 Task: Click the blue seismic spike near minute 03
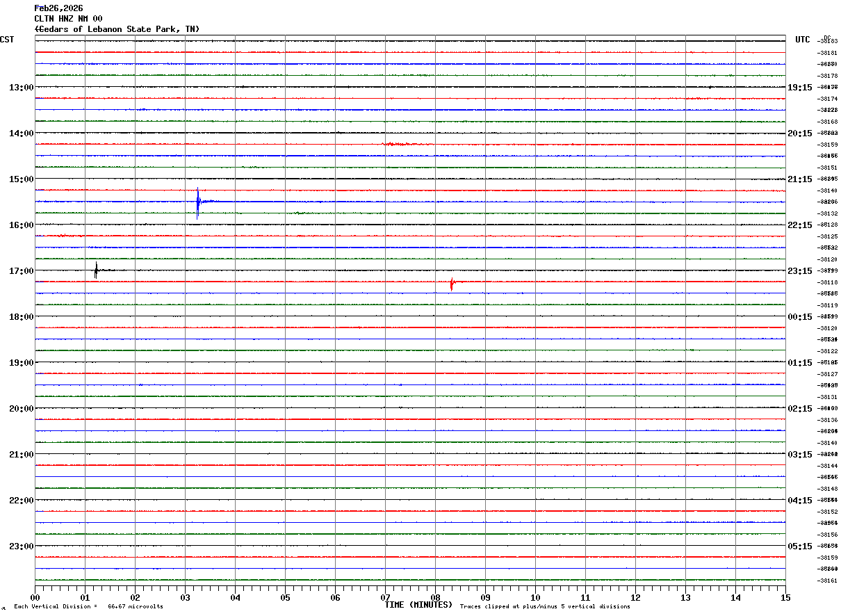pos(198,203)
